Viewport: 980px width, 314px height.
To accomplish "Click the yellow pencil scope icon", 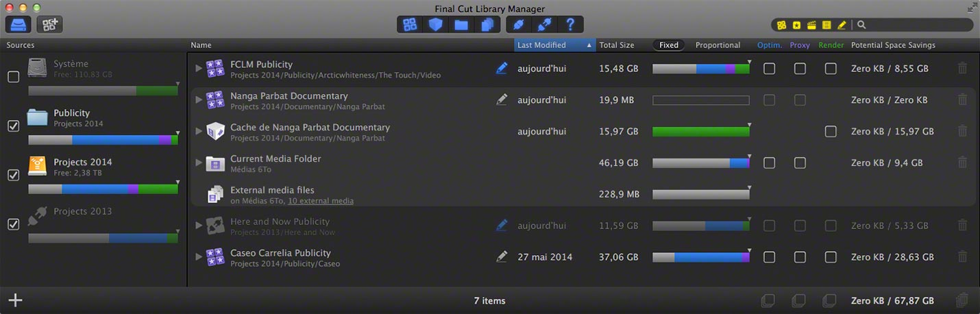I will pos(842,25).
